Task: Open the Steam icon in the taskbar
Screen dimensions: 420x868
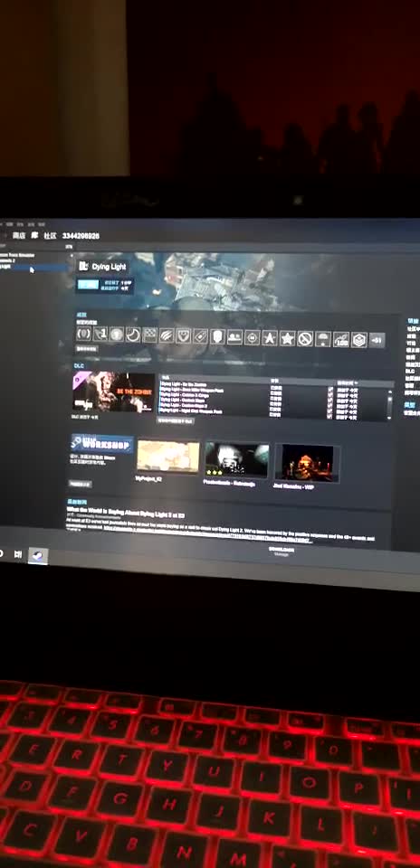Action: (x=38, y=556)
